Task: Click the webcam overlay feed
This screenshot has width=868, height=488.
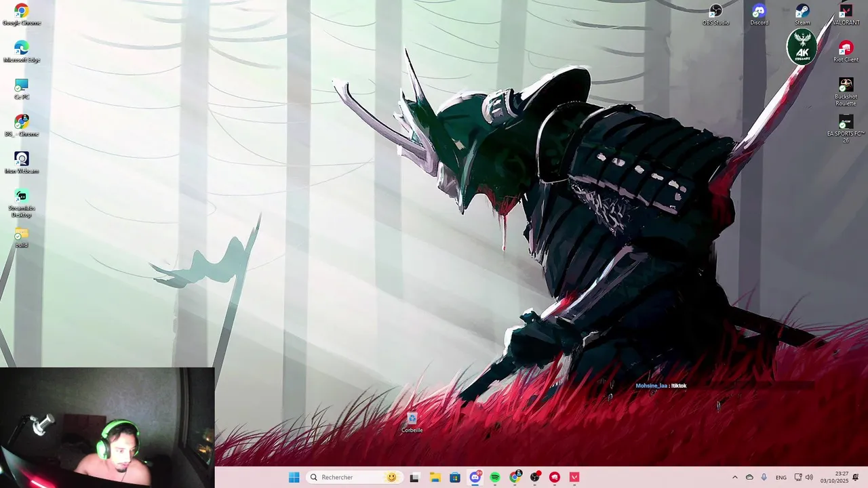Action: [107, 428]
